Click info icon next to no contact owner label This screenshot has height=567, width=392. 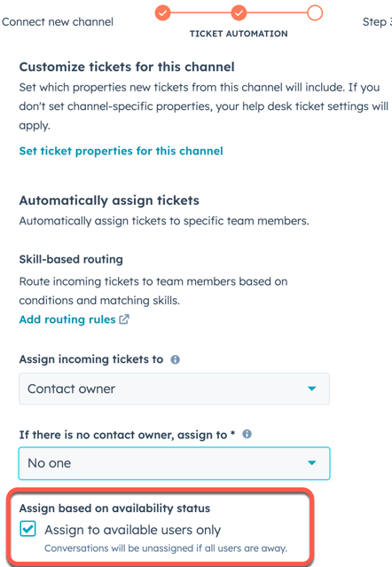(x=247, y=434)
